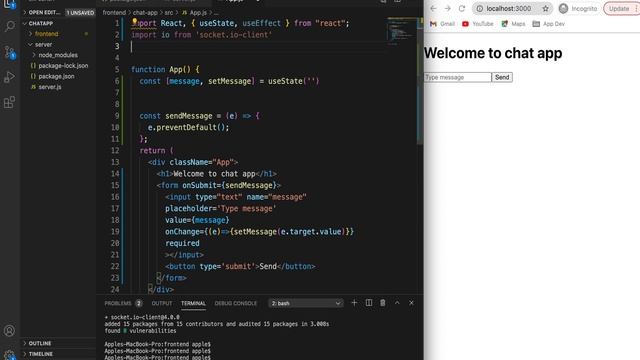Click the localhost:3000 address bar
Image resolution: width=640 pixels, height=360 pixels.
coord(509,9)
